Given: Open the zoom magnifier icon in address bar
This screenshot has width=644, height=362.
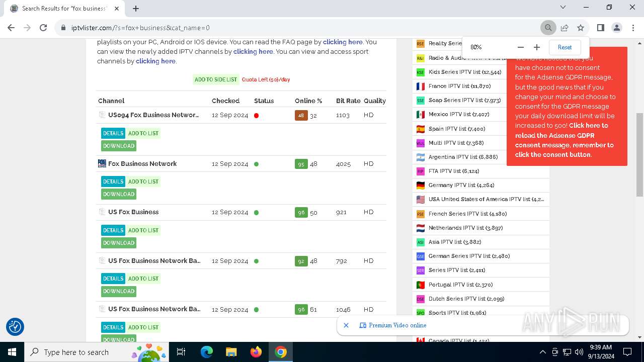Looking at the screenshot, I should (548, 28).
